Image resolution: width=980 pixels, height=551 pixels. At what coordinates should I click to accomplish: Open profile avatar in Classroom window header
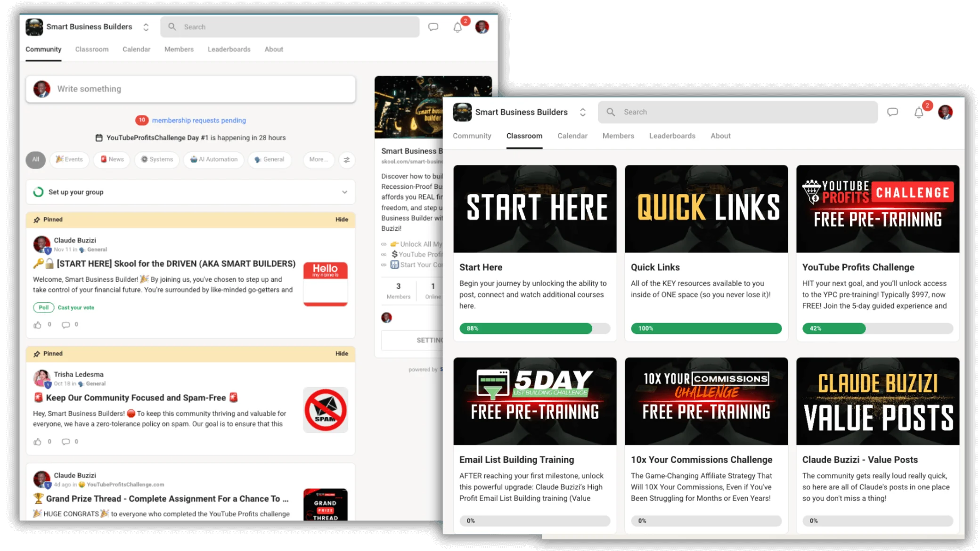tap(945, 112)
